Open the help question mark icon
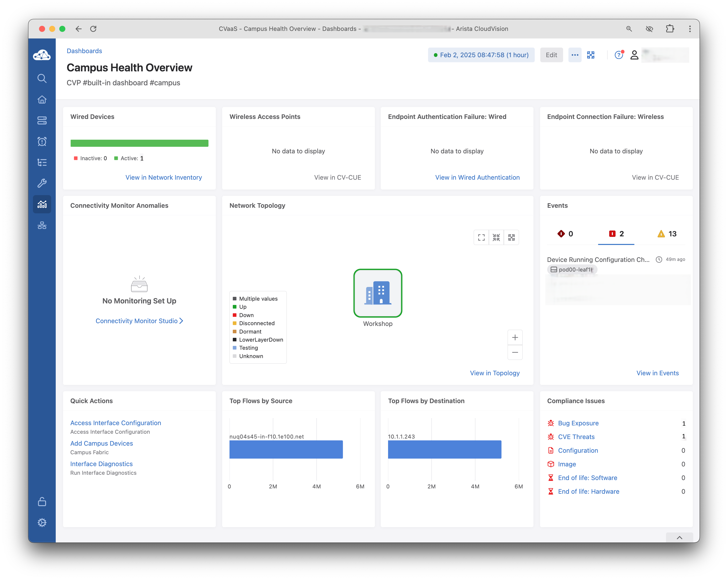The width and height of the screenshot is (728, 580). pyautogui.click(x=618, y=55)
